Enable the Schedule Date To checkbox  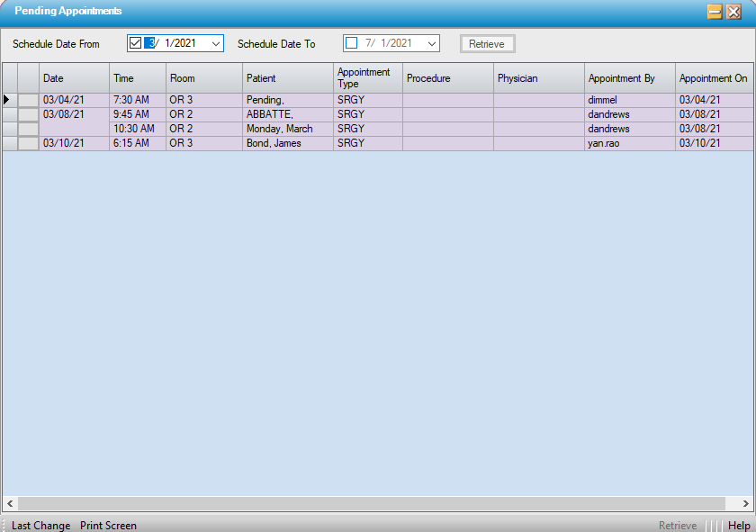coord(352,43)
